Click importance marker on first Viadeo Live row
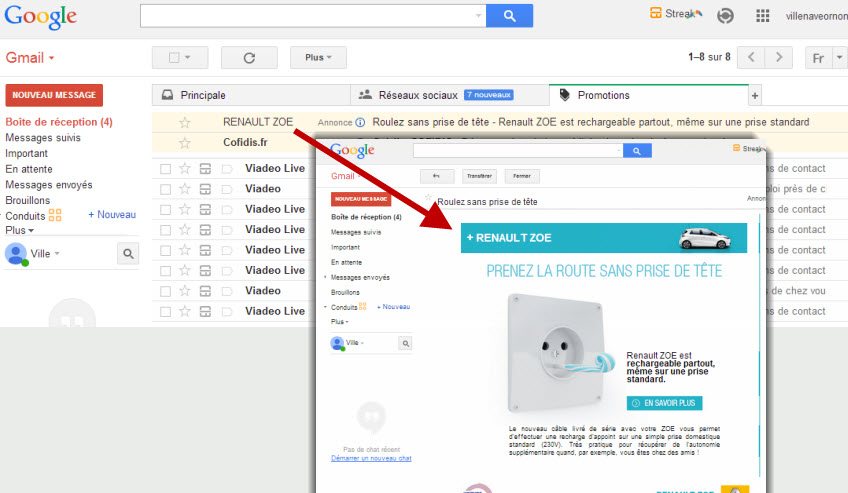Screen dimensions: 848x493 click(x=227, y=169)
